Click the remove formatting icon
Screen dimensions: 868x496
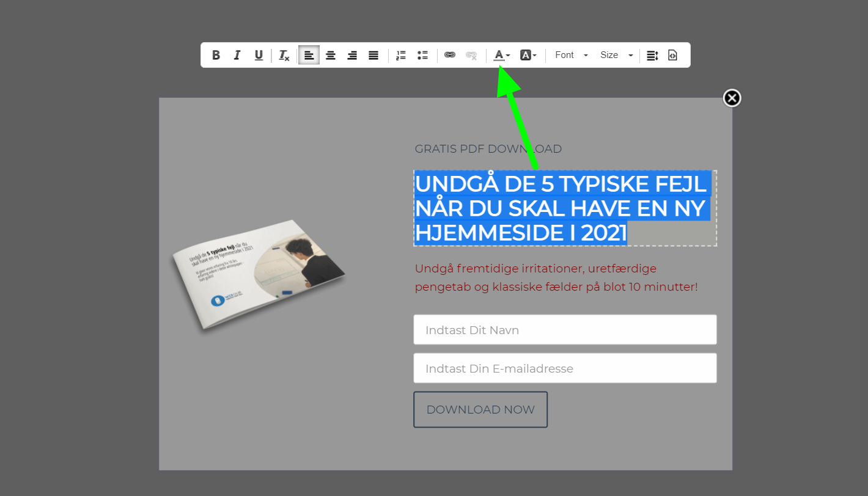click(284, 56)
